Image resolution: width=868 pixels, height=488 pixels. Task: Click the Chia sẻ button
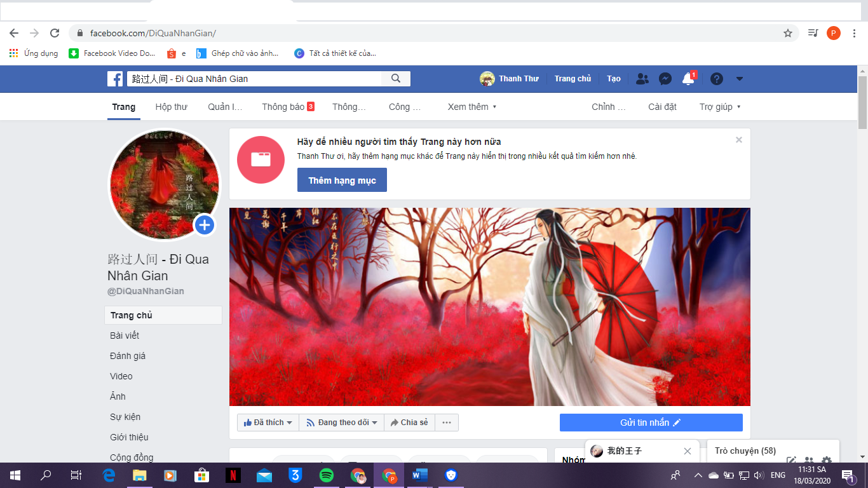pos(409,423)
